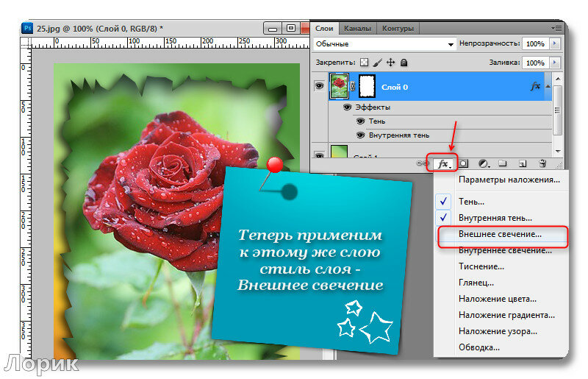This screenshot has height=379, width=588.
Task: Toggle visibility of Внутренняя тень effect
Action: pyautogui.click(x=360, y=135)
